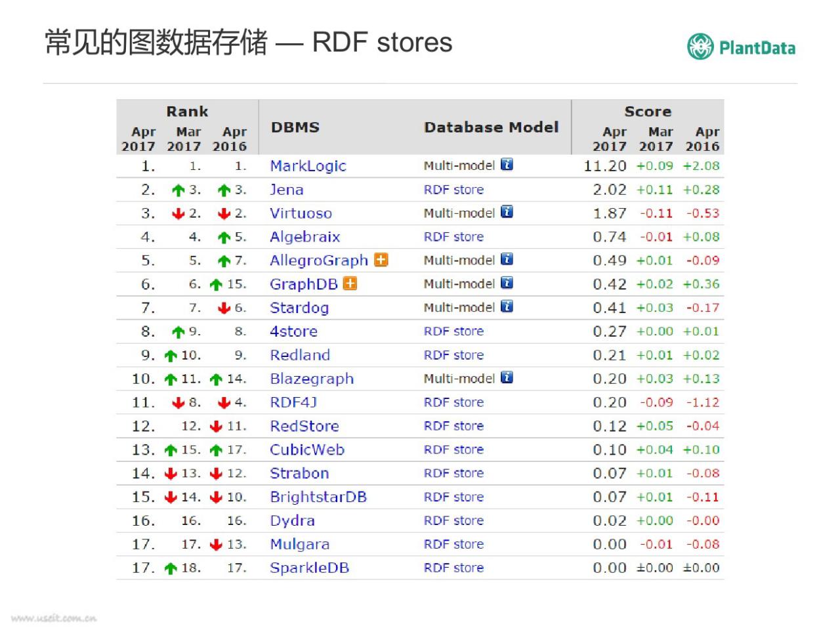The width and height of the screenshot is (840, 630).
Task: Click the Rank column header
Action: [x=187, y=112]
